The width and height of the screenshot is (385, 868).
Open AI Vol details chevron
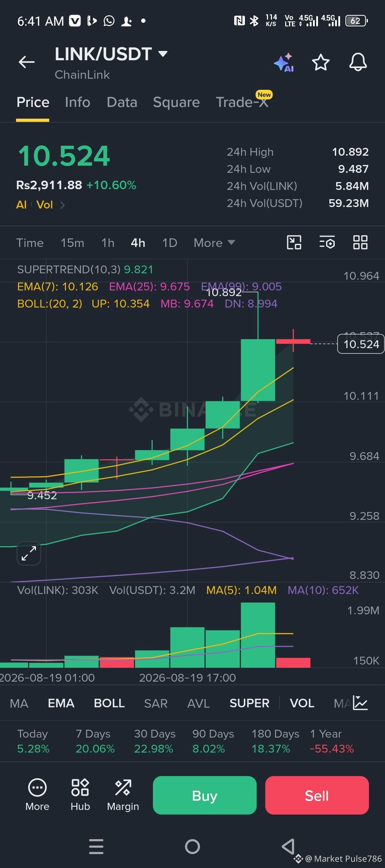click(62, 205)
